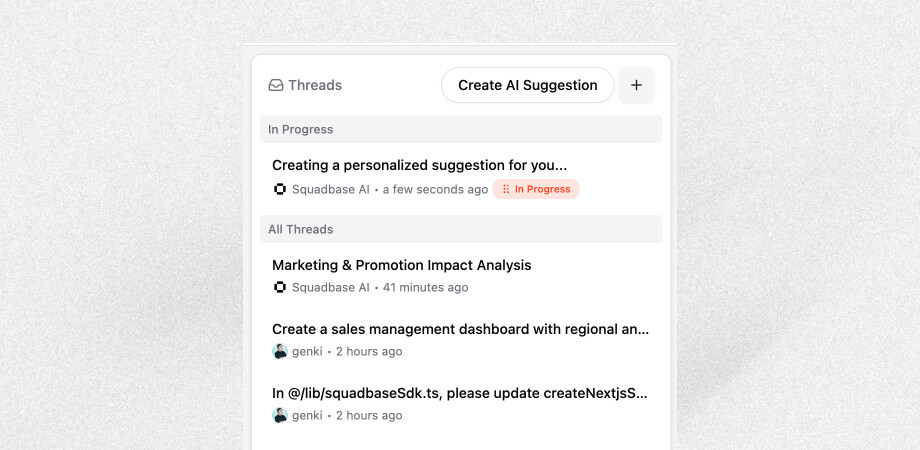
Task: Click the Squadbase AI logo under Marketing & Promotion thread
Action: point(280,287)
